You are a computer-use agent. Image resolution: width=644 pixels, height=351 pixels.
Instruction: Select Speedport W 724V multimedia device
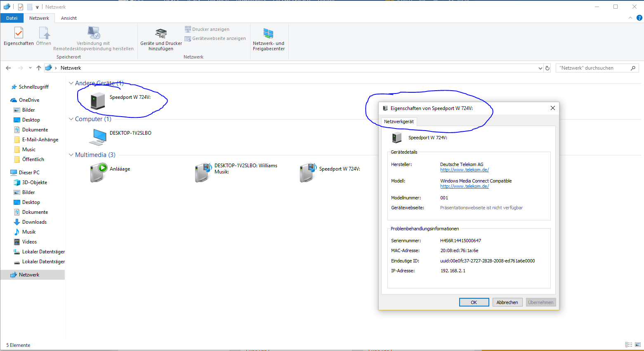pyautogui.click(x=330, y=172)
